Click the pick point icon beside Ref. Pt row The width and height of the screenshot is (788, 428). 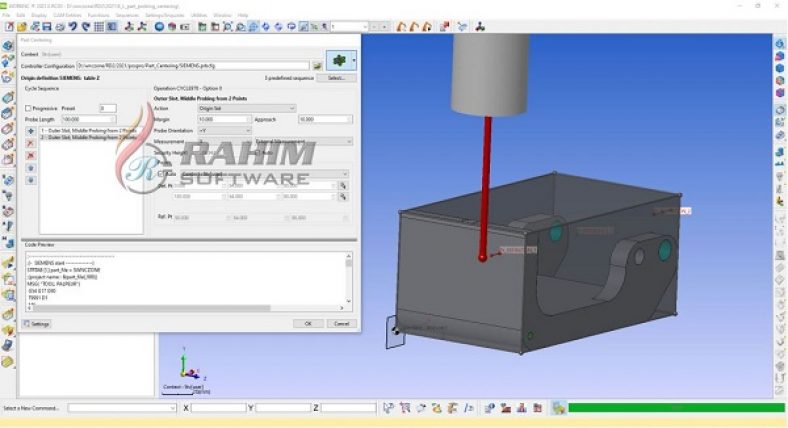(342, 185)
